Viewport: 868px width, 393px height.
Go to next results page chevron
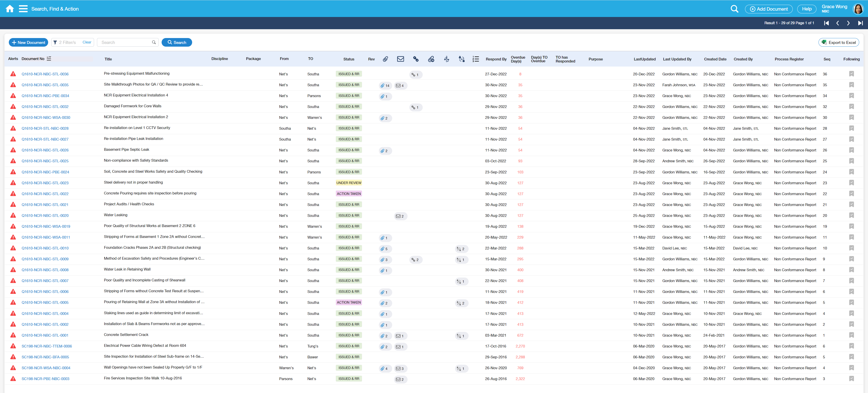click(x=848, y=23)
